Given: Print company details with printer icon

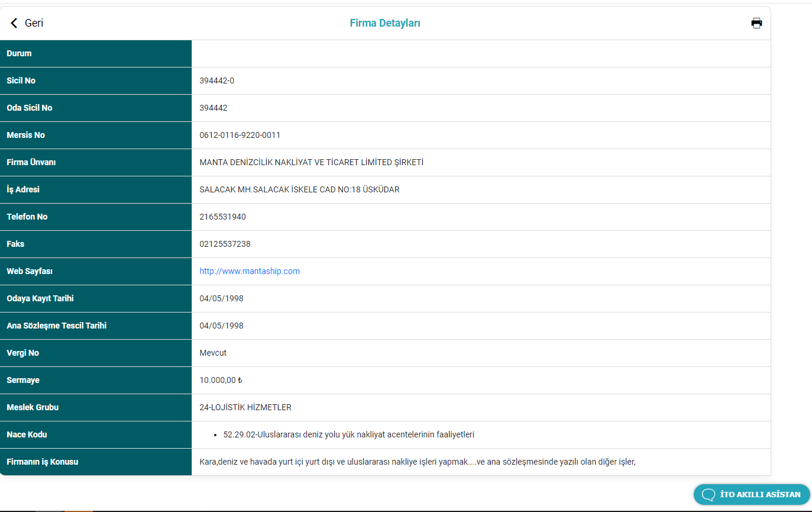Looking at the screenshot, I should click(x=756, y=23).
